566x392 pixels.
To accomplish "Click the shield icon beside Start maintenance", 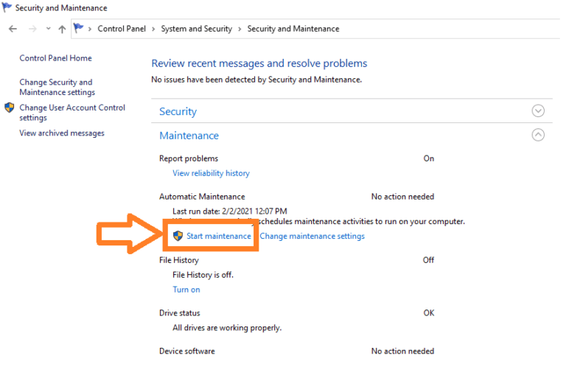I will point(178,236).
